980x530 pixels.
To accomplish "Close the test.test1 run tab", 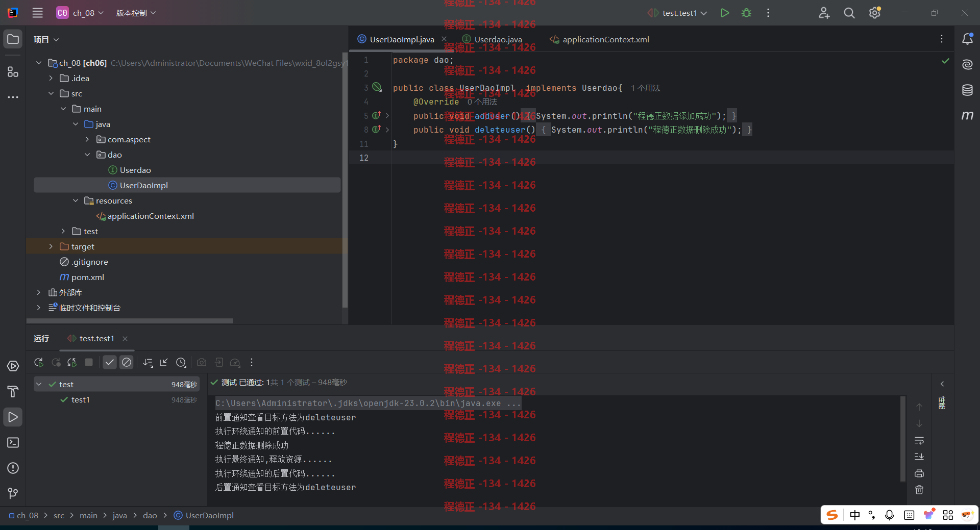I will 125,338.
